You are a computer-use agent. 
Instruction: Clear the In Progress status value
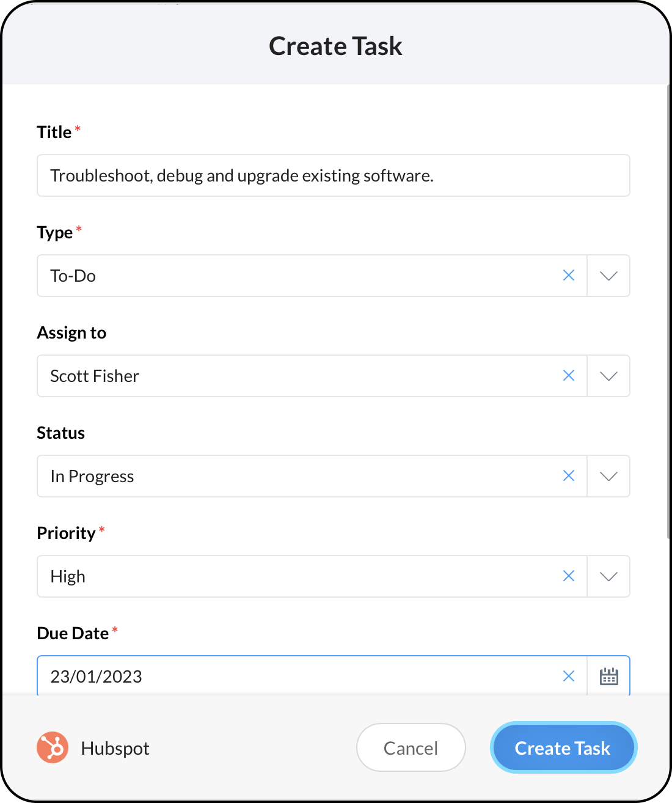568,476
